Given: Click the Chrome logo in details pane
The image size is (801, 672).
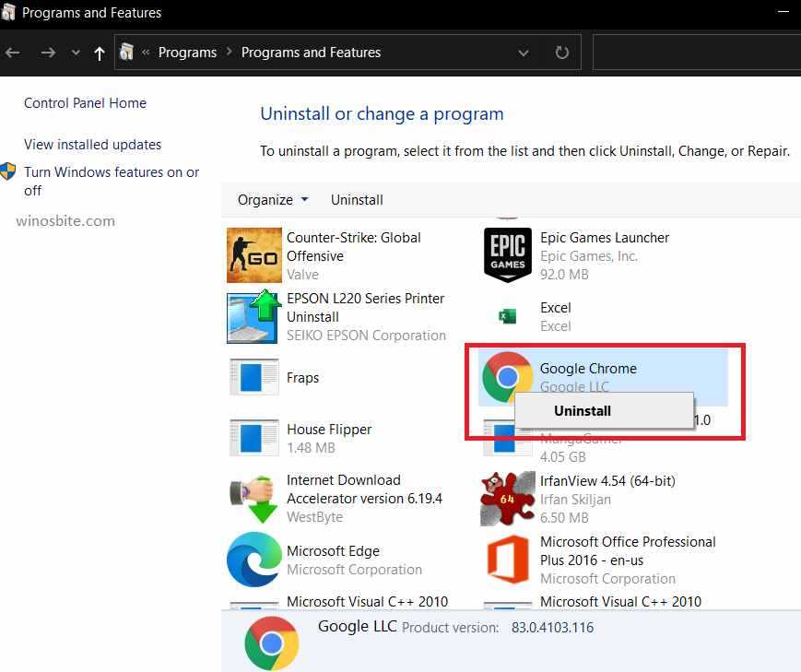Looking at the screenshot, I should pyautogui.click(x=272, y=643).
